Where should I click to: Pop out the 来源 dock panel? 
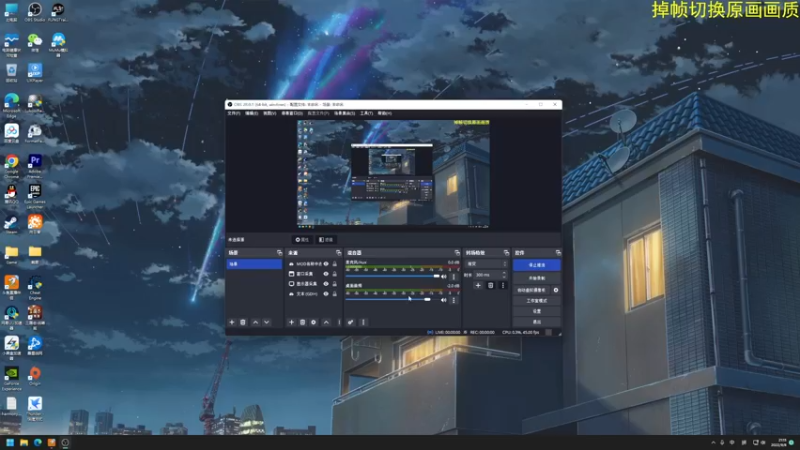tap(339, 253)
